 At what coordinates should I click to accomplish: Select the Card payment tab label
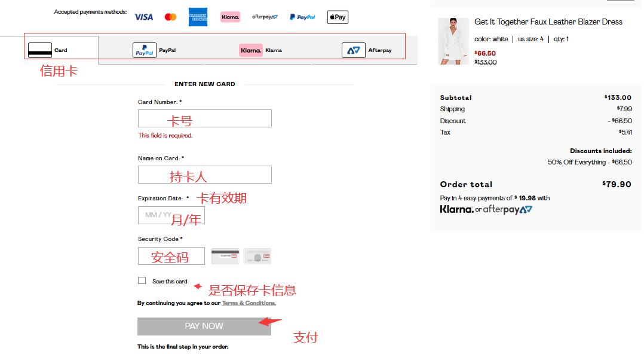click(x=61, y=50)
